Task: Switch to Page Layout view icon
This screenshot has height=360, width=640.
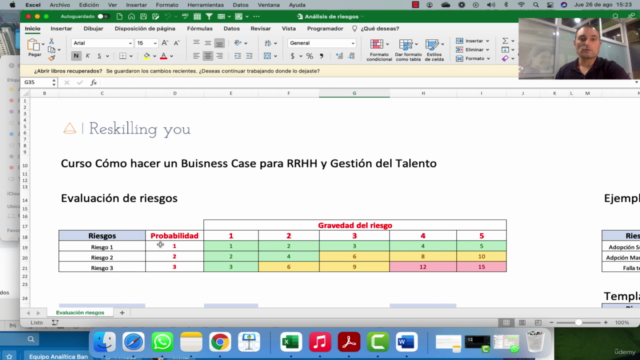Action: (522, 322)
